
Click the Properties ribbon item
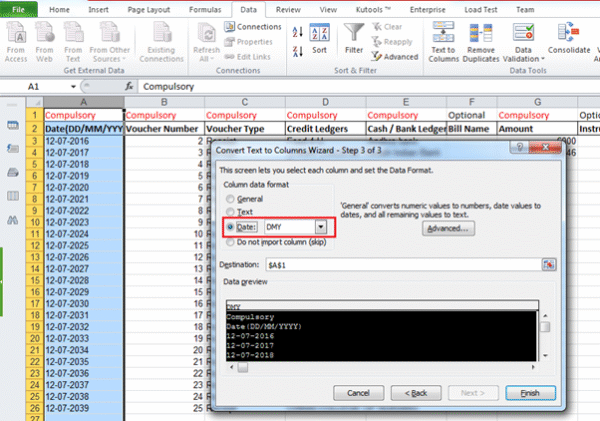[249, 42]
